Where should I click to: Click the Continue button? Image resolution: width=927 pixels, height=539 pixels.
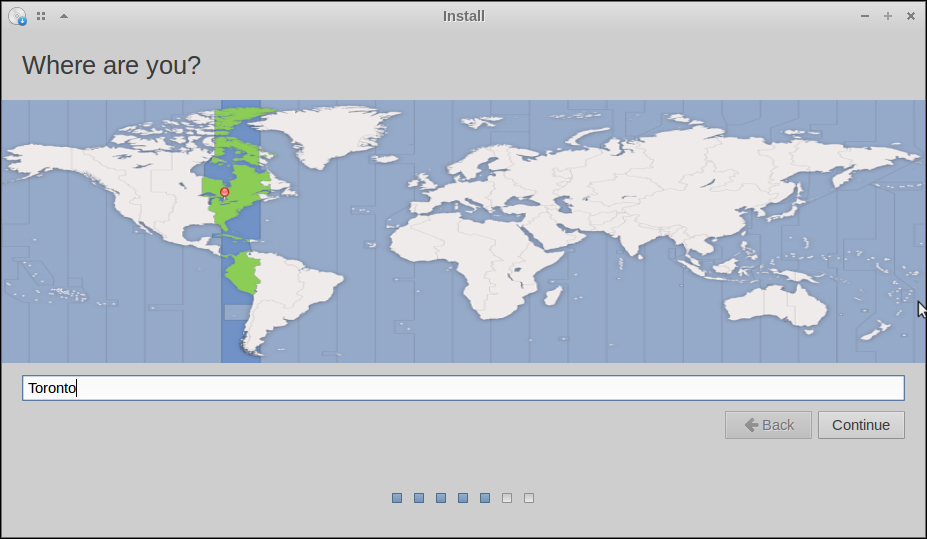861,425
